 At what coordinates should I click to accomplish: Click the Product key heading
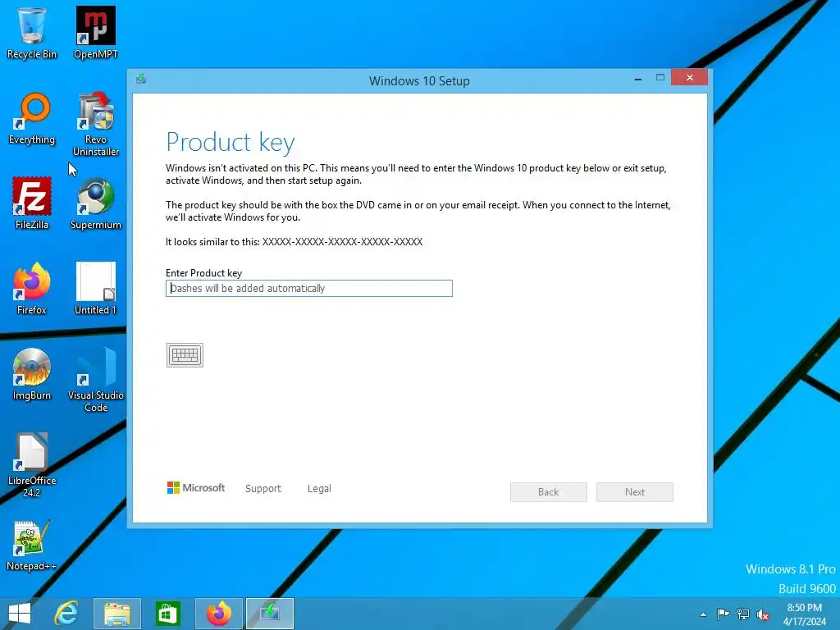coord(231,143)
